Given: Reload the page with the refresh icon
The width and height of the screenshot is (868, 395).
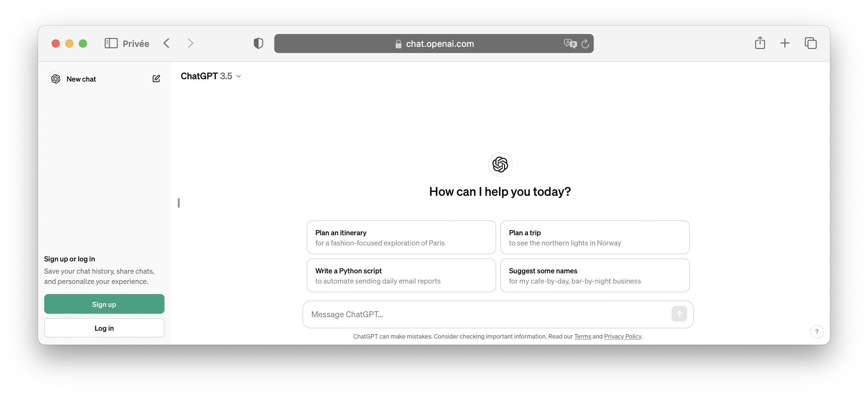Looking at the screenshot, I should (x=585, y=44).
